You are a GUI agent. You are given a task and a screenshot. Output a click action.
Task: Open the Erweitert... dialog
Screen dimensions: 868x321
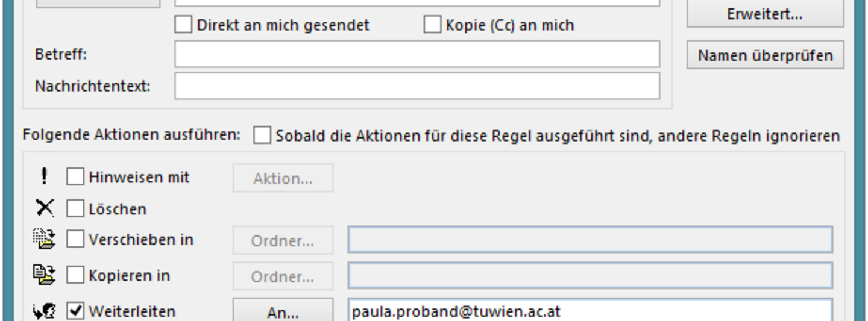pos(765,14)
